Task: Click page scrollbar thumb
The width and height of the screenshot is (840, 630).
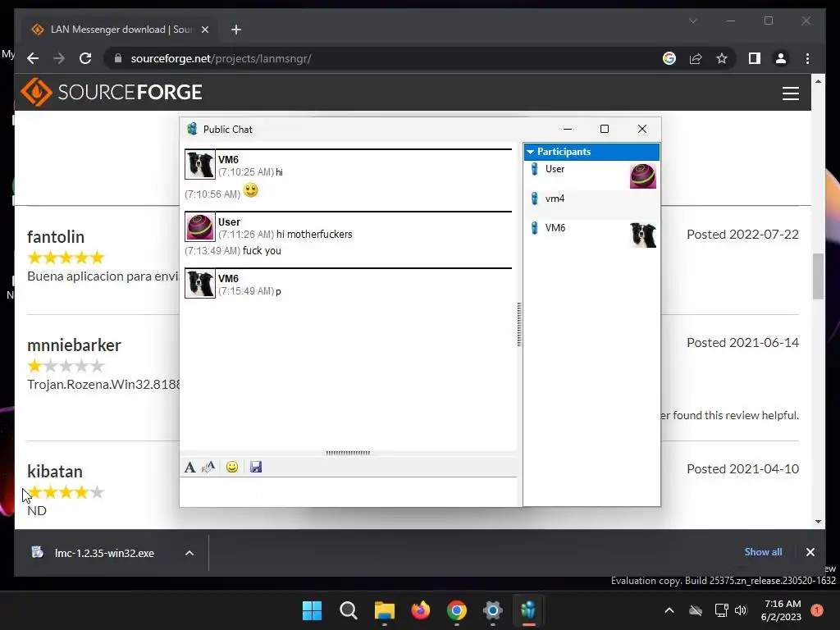Action: click(x=818, y=276)
